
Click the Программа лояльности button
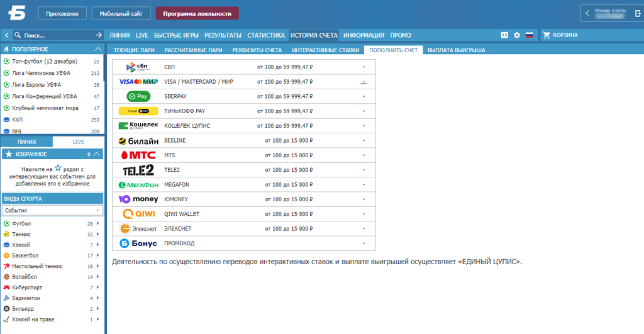[x=197, y=14]
